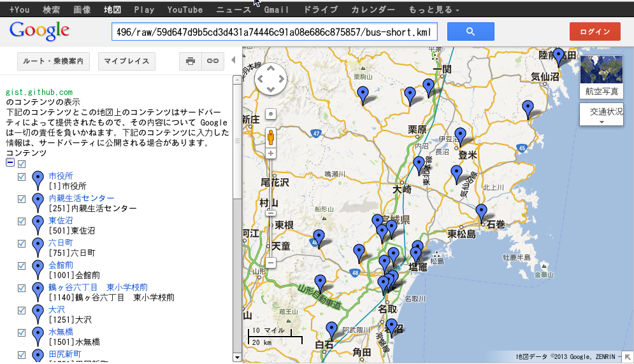Open Play in the top bar
This screenshot has width=634, height=364.
click(x=144, y=10)
